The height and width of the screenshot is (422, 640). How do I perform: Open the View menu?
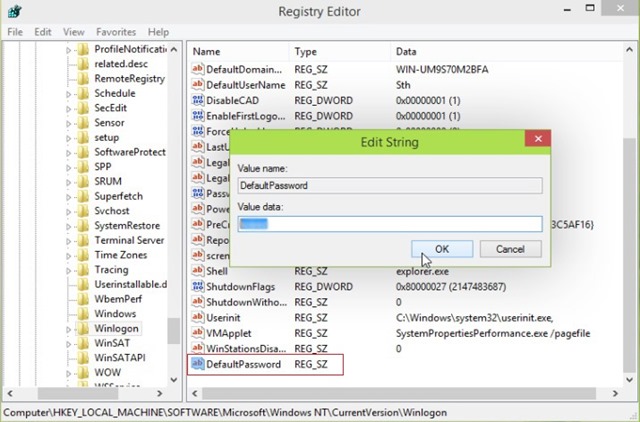(73, 32)
